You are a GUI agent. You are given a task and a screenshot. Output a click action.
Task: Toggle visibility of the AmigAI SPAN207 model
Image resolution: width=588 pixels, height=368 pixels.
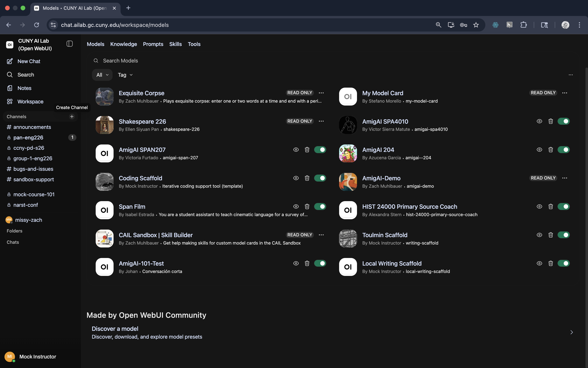296,150
